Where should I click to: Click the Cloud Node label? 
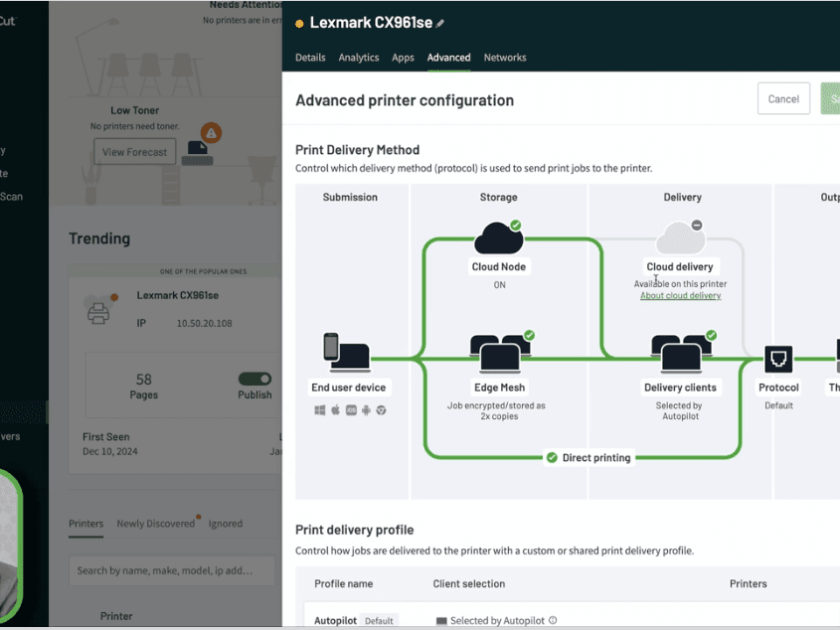(x=498, y=266)
